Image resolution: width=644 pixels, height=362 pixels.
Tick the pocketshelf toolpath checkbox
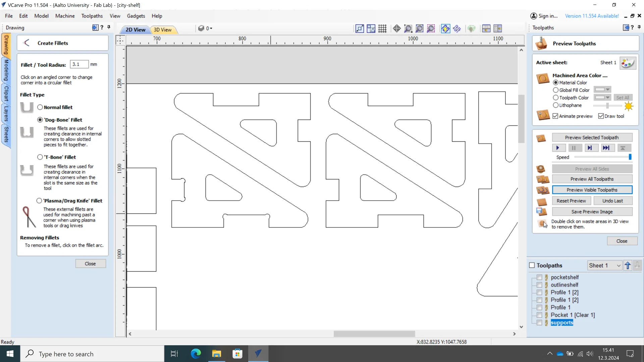coord(539,277)
